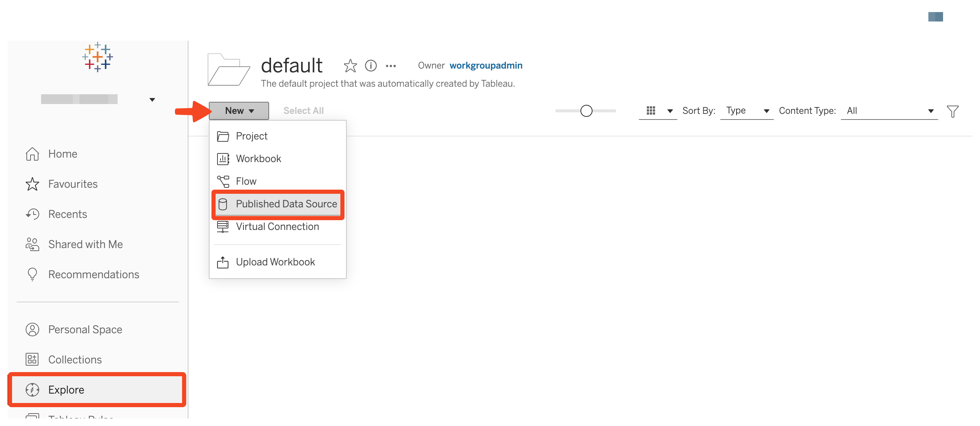Screen dimensions: 980x426
Task: Click the Tableau logo
Action: click(x=97, y=57)
